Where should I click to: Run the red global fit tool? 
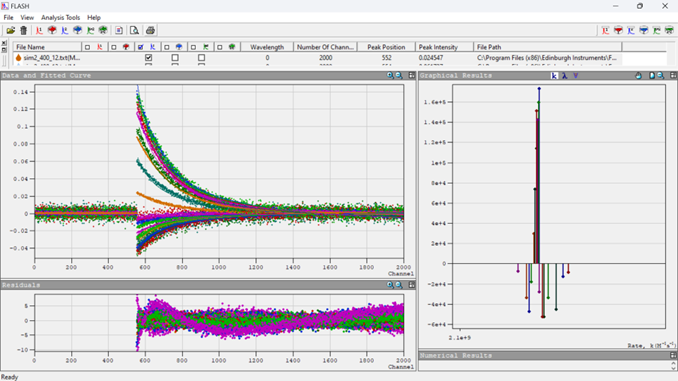pos(52,30)
